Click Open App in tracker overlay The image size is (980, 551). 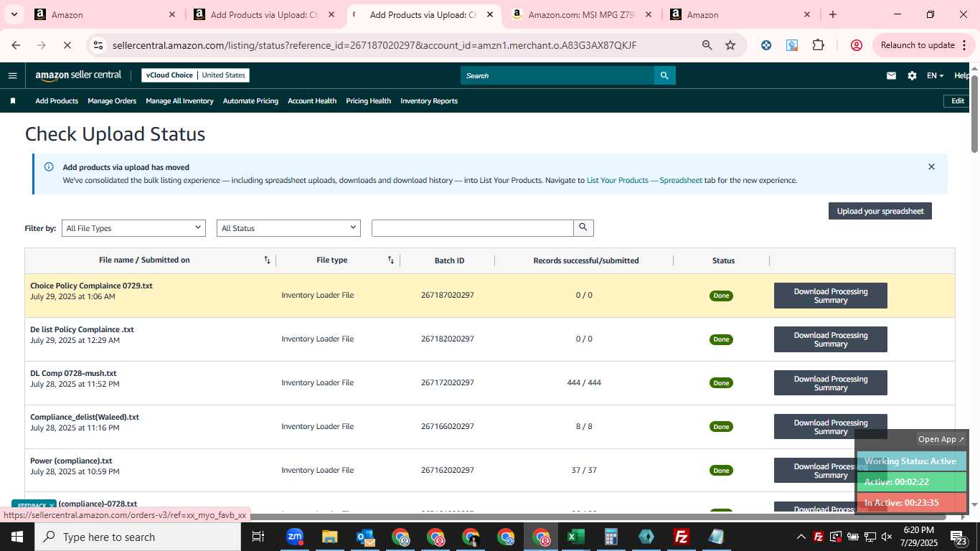tap(941, 439)
